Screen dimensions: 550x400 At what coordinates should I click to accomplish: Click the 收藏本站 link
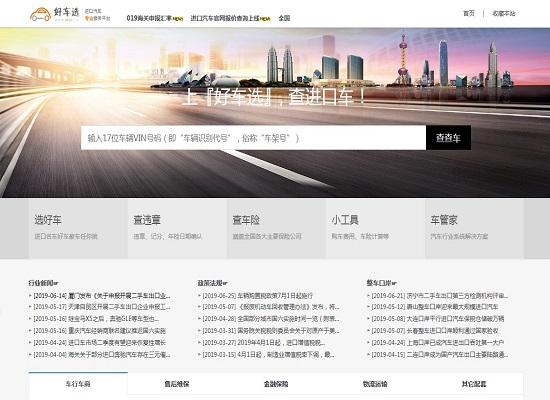point(504,13)
